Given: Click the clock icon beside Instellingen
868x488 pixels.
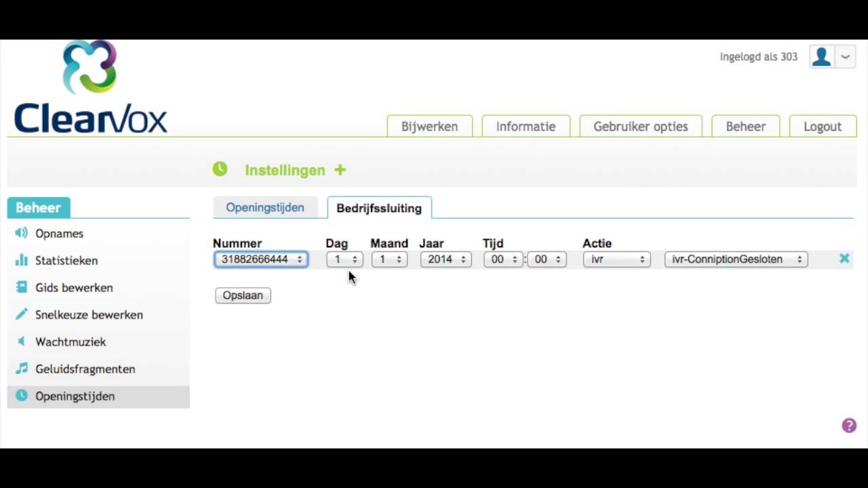Looking at the screenshot, I should 220,169.
